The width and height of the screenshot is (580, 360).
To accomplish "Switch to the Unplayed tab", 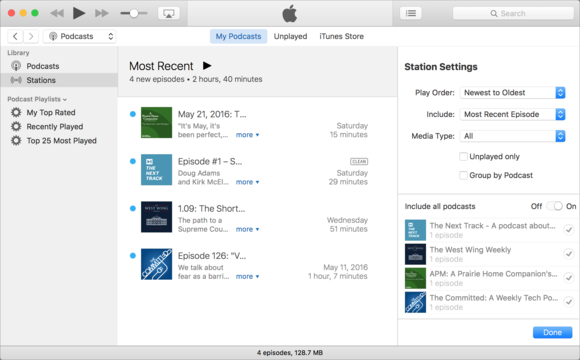I will pos(290,36).
